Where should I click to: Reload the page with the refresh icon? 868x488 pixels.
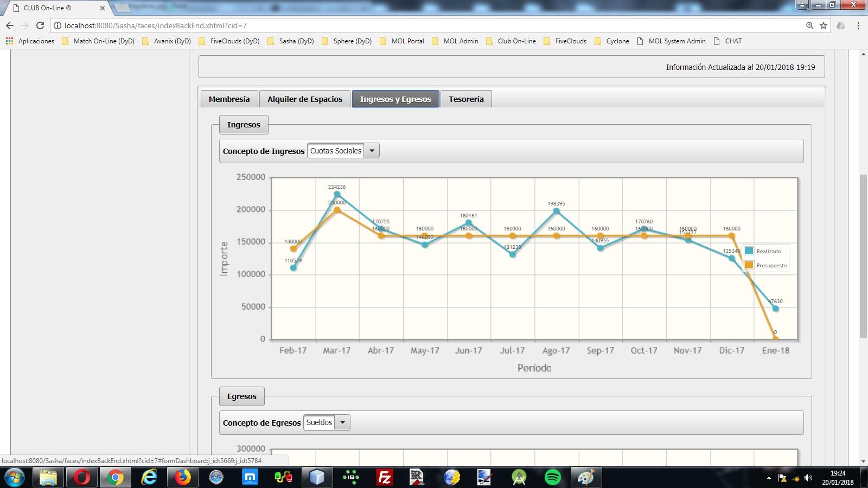pyautogui.click(x=40, y=25)
